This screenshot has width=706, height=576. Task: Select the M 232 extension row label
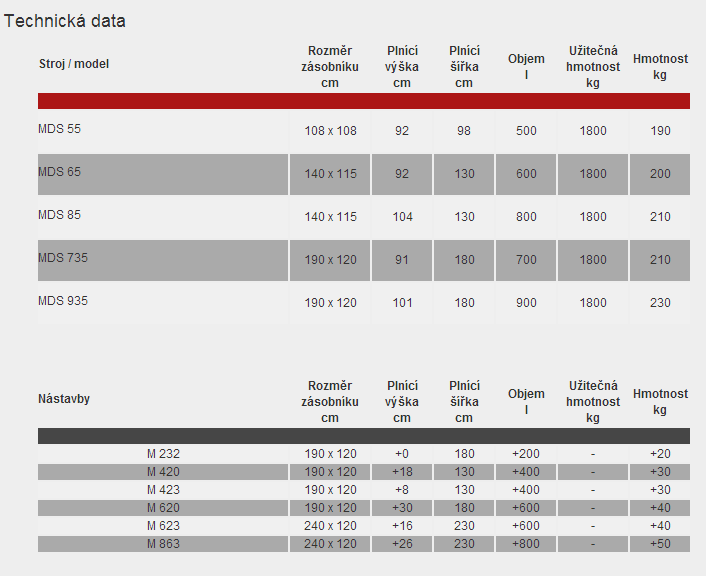tap(163, 454)
